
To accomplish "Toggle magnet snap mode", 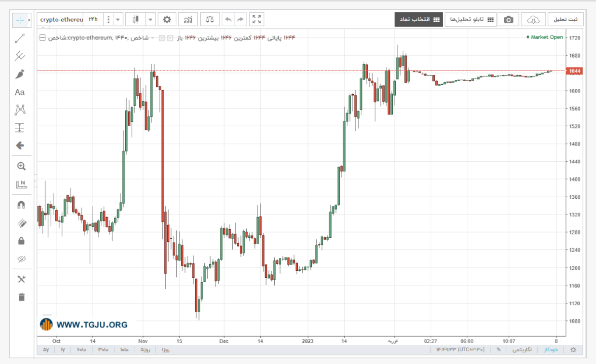I will (x=21, y=205).
